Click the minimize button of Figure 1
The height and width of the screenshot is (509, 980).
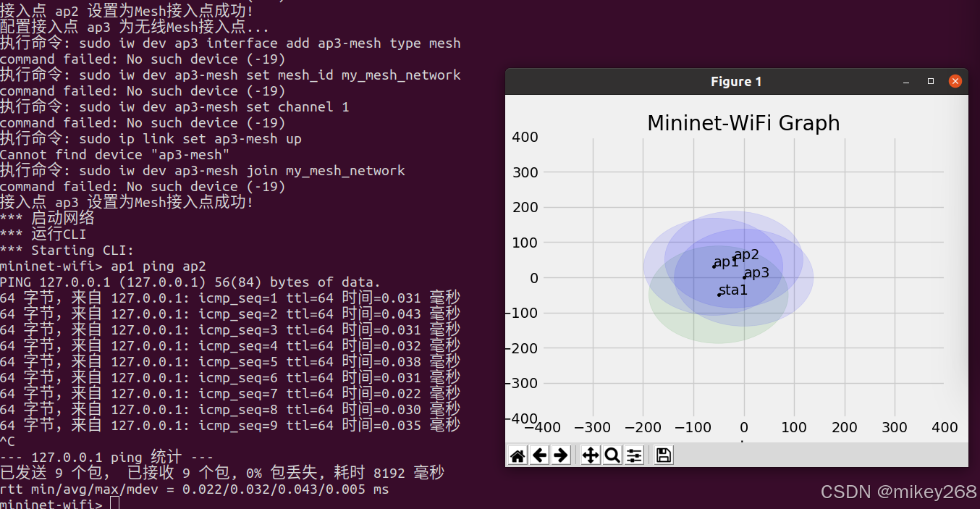(905, 82)
